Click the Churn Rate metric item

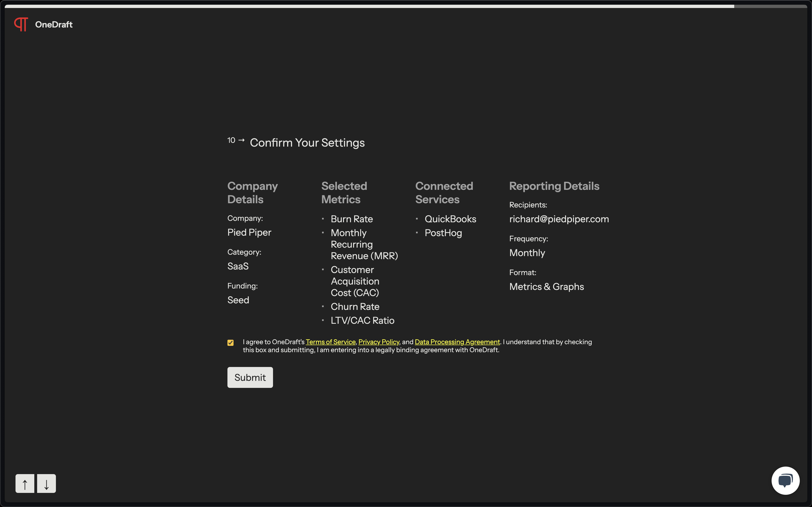[355, 307]
